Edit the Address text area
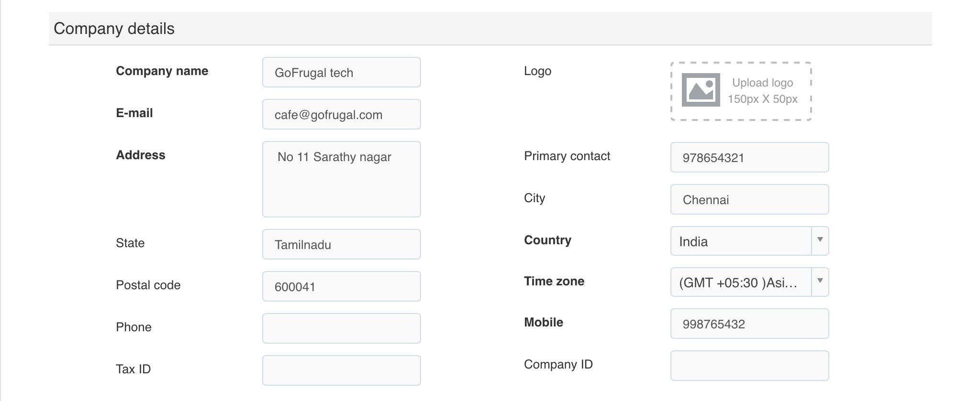This screenshot has height=401, width=980. click(x=341, y=179)
